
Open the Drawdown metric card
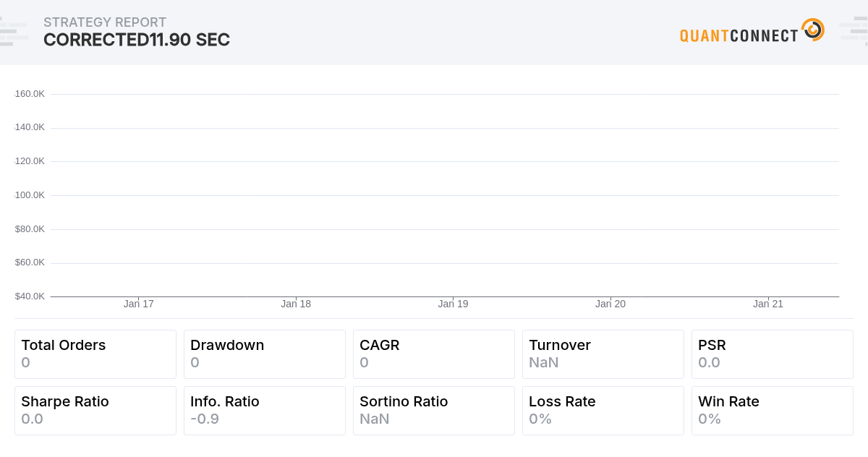[265, 354]
